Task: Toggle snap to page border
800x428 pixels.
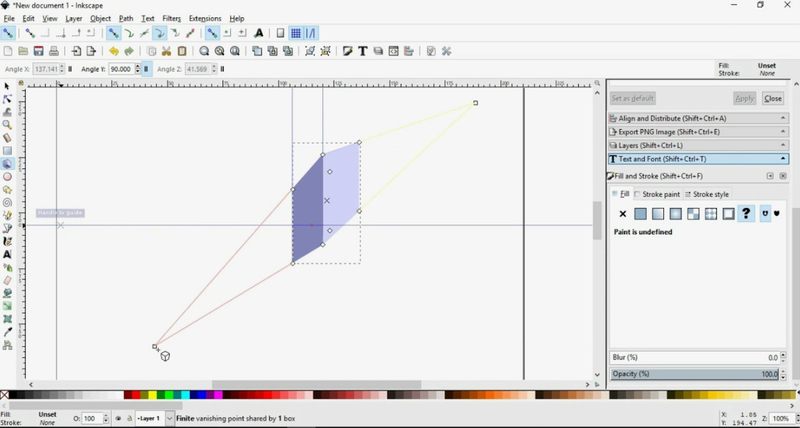Action: coord(280,33)
